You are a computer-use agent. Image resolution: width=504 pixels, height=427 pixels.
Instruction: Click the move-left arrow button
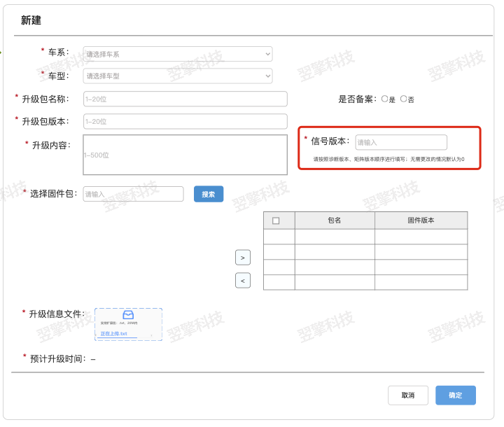click(x=243, y=281)
